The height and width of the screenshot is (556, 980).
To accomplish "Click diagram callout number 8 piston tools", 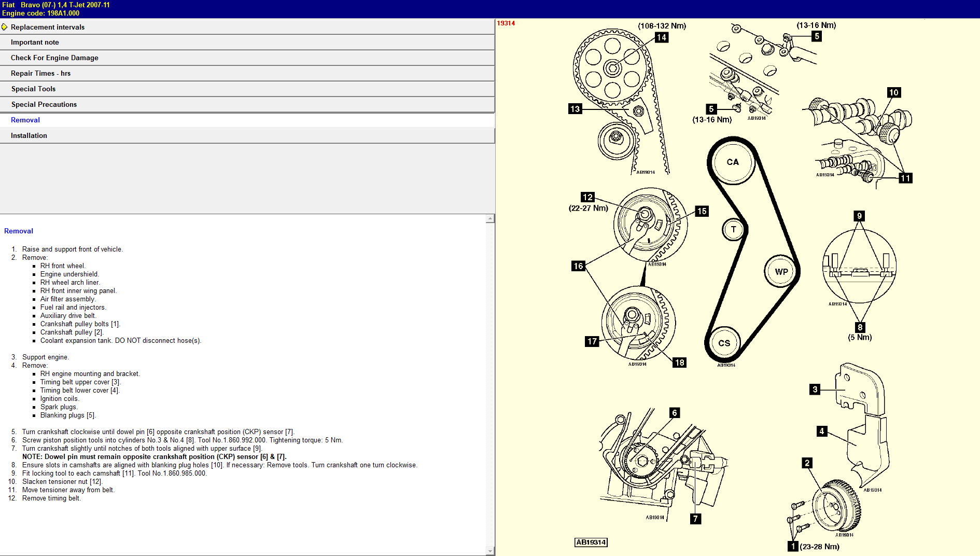I will point(860,327).
